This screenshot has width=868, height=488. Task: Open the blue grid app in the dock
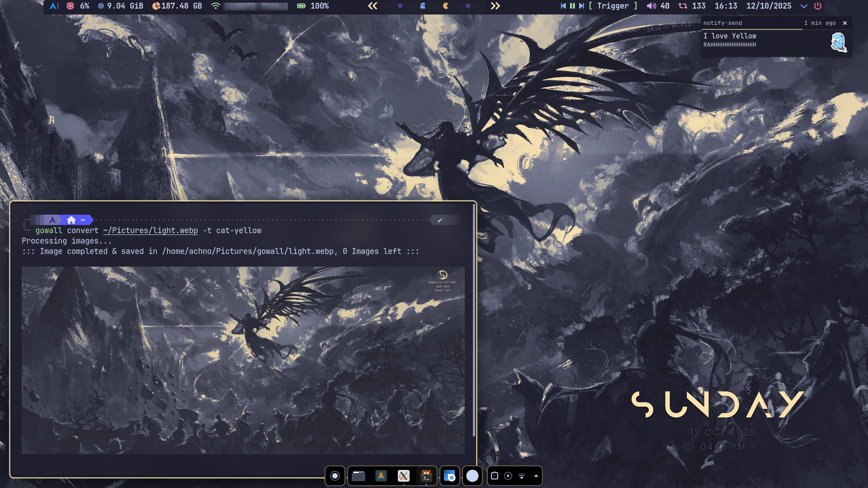[449, 476]
